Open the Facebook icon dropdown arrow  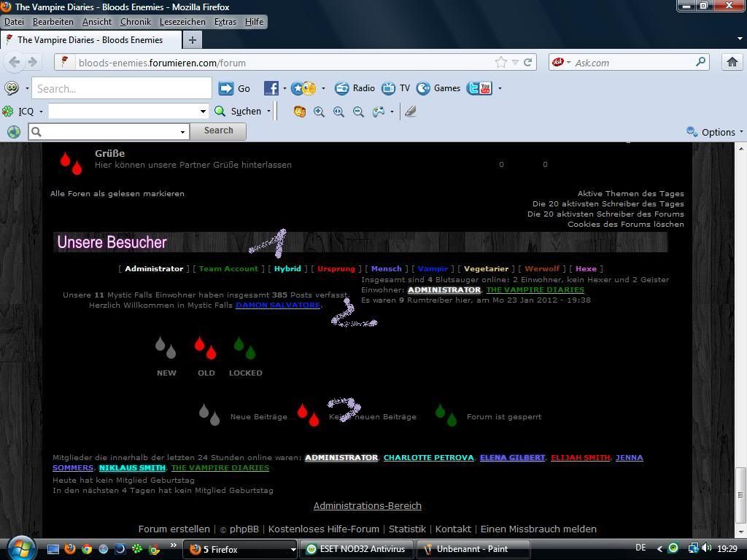pyautogui.click(x=285, y=88)
